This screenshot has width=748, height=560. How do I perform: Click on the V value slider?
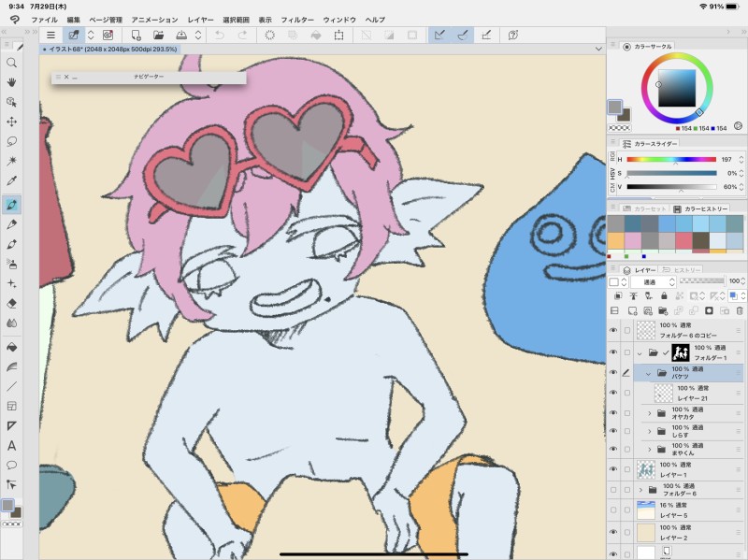[671, 187]
